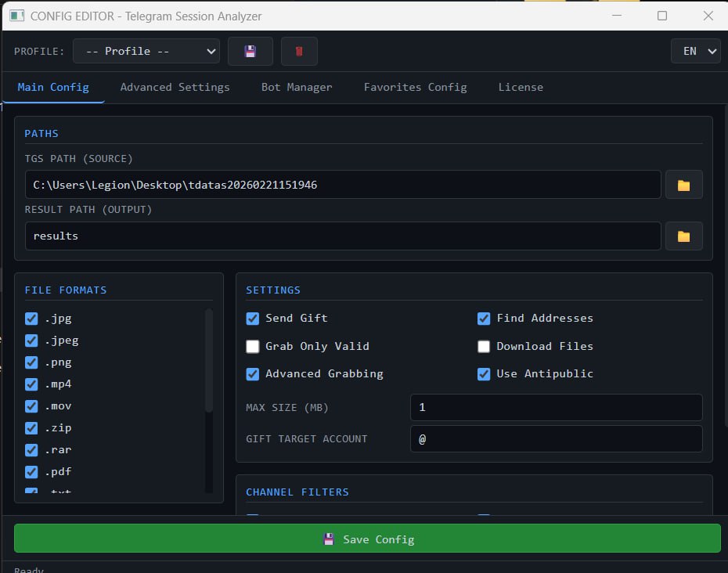Switch to the Advanced Settings tab
This screenshot has width=728, height=573.
pos(175,87)
